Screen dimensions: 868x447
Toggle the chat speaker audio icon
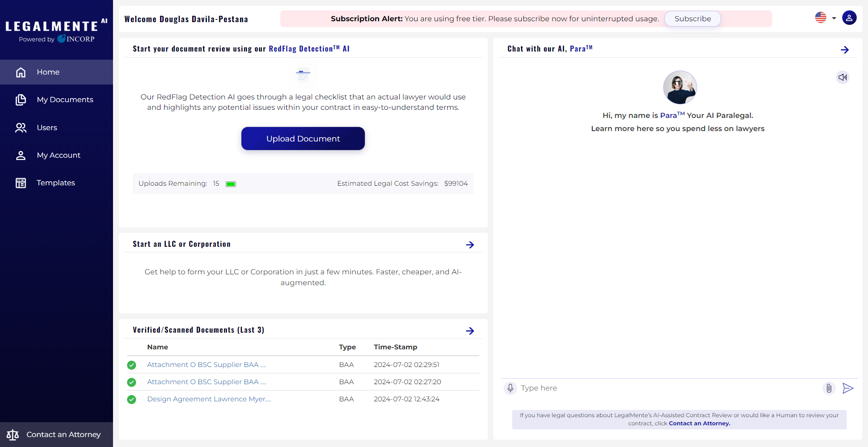tap(842, 77)
